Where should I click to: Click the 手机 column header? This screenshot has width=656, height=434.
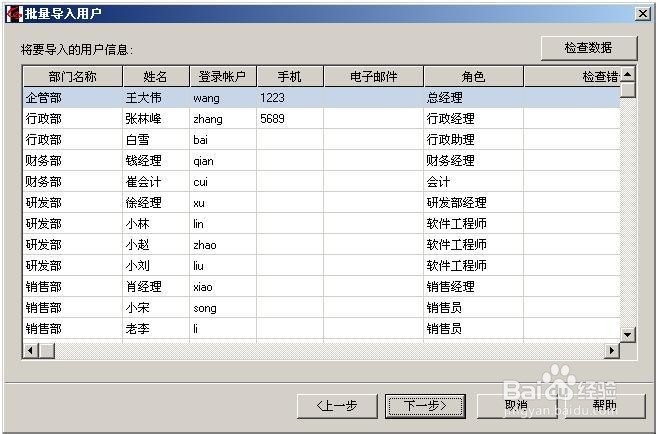tap(290, 77)
